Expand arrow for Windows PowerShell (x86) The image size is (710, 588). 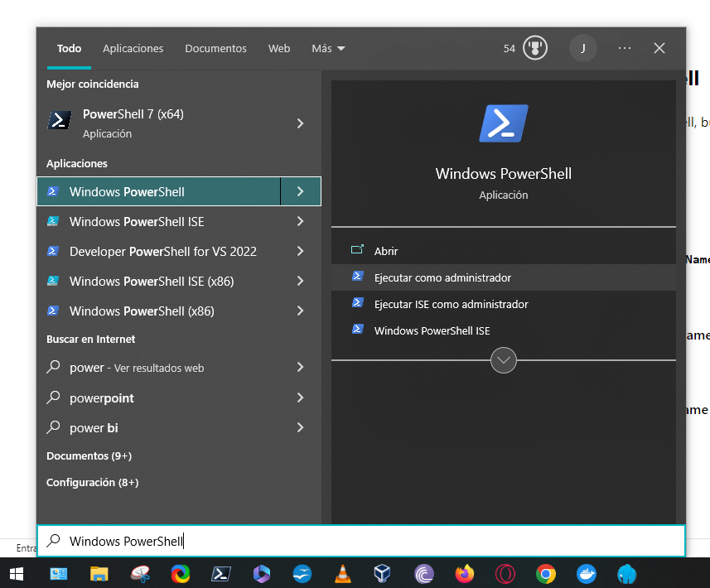[x=300, y=311]
